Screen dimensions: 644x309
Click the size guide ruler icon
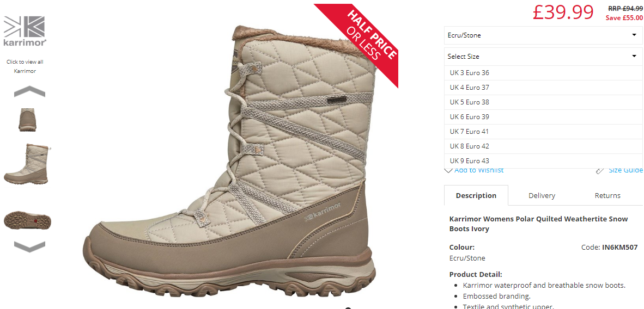pos(600,171)
